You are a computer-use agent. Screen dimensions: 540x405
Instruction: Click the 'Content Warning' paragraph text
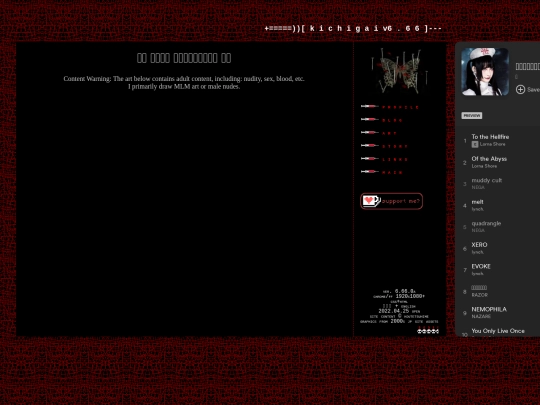click(x=184, y=83)
